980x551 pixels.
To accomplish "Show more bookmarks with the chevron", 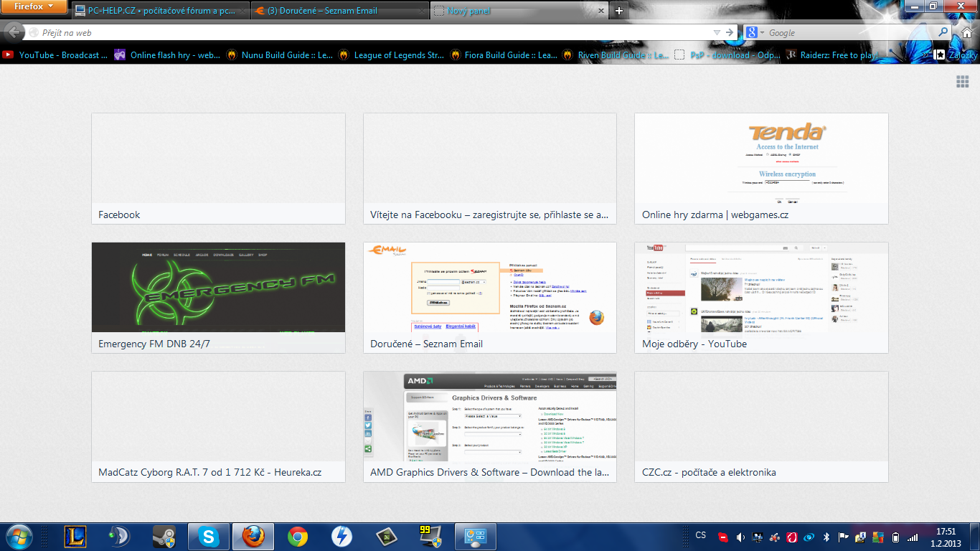I will [x=925, y=55].
